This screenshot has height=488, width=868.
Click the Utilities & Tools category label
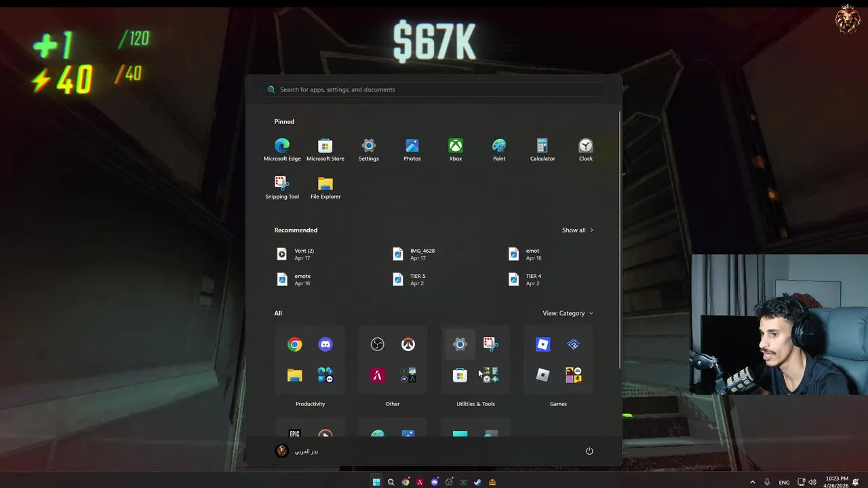pyautogui.click(x=475, y=404)
